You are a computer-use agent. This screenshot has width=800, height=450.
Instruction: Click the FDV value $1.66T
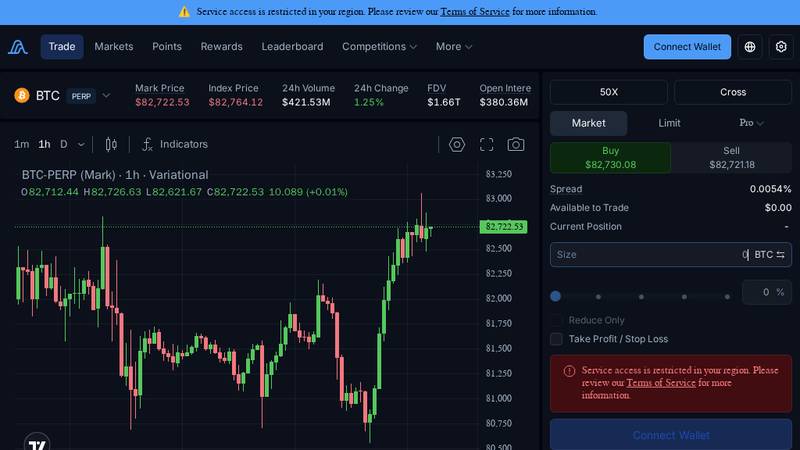444,102
